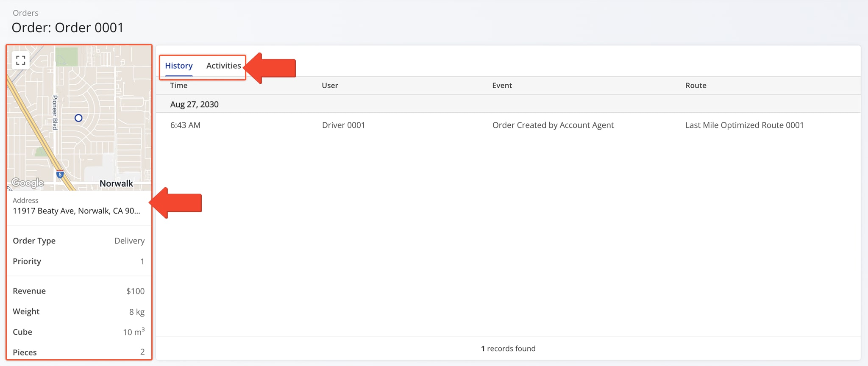Image resolution: width=868 pixels, height=366 pixels.
Task: Click the 11917 Beaty Ave address text
Action: click(76, 211)
